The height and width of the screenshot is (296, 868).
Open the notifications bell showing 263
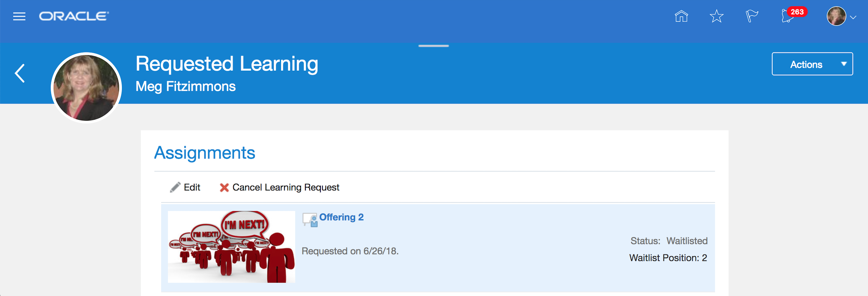[788, 16]
